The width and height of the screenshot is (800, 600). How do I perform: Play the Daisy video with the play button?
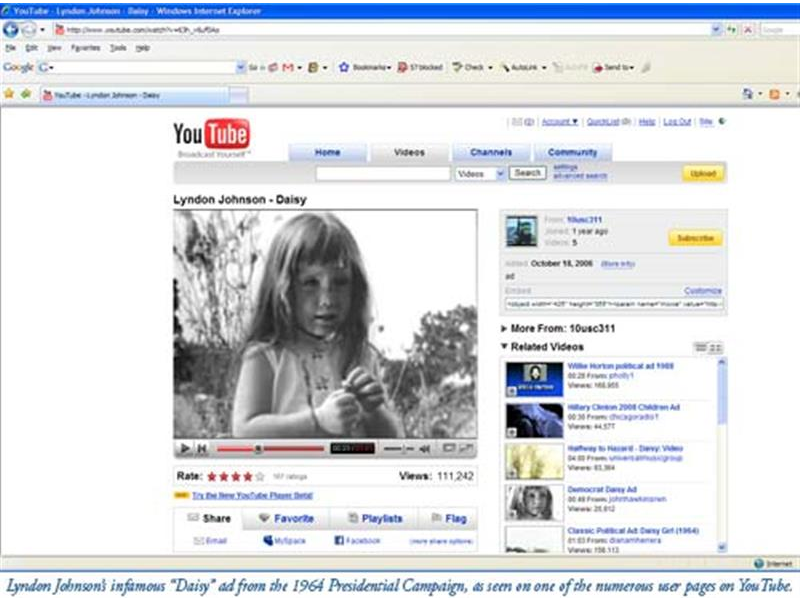pos(185,448)
